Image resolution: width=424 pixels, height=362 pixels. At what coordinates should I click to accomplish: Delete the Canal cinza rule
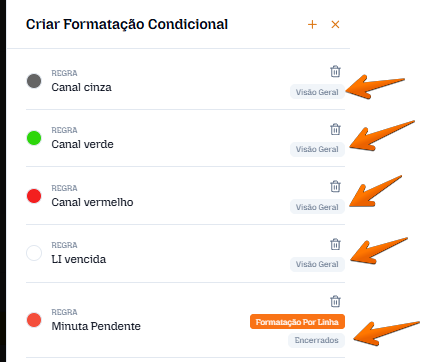pyautogui.click(x=335, y=71)
